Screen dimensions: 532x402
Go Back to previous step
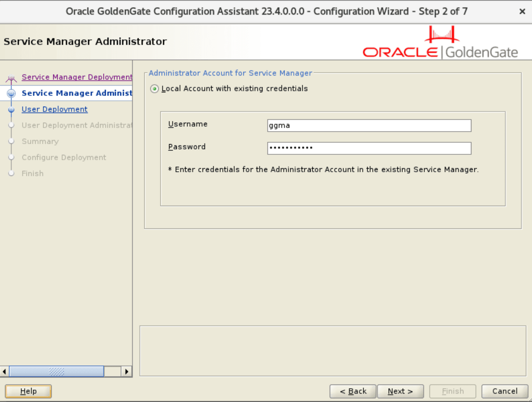(353, 391)
